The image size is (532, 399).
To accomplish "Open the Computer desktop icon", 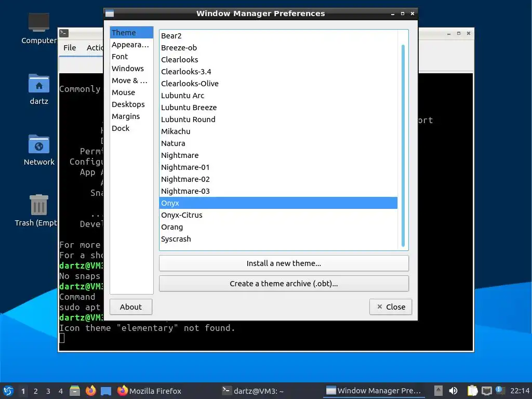I will [x=38, y=29].
